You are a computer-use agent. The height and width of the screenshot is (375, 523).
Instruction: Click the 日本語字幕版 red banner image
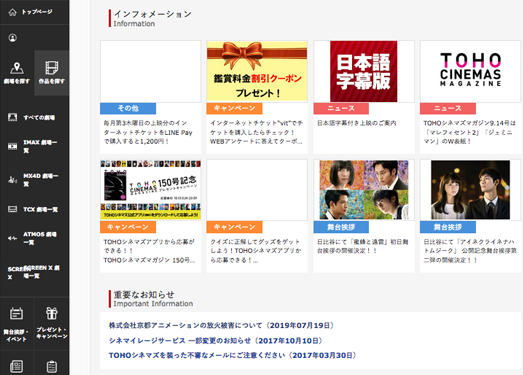[x=364, y=71]
